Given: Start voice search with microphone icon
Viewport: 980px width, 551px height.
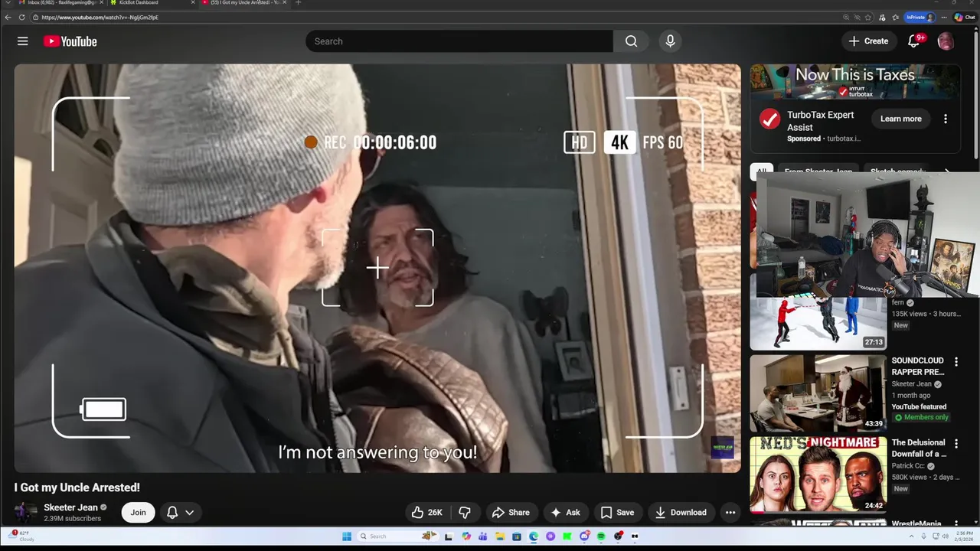Looking at the screenshot, I should click(x=670, y=41).
